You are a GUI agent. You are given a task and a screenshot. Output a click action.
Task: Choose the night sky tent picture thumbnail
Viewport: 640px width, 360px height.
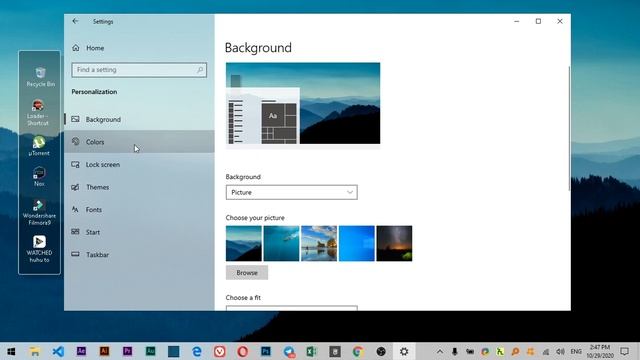click(x=394, y=243)
